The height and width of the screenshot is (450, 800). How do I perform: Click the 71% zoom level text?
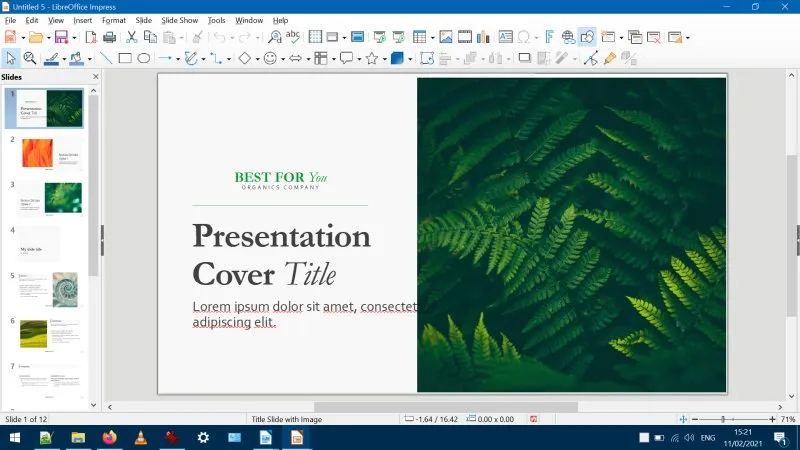pos(787,419)
